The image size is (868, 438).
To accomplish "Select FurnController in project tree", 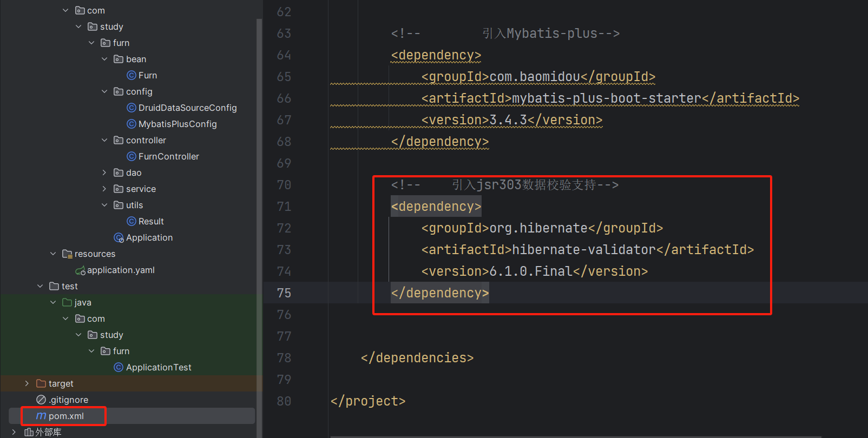I will pyautogui.click(x=169, y=156).
